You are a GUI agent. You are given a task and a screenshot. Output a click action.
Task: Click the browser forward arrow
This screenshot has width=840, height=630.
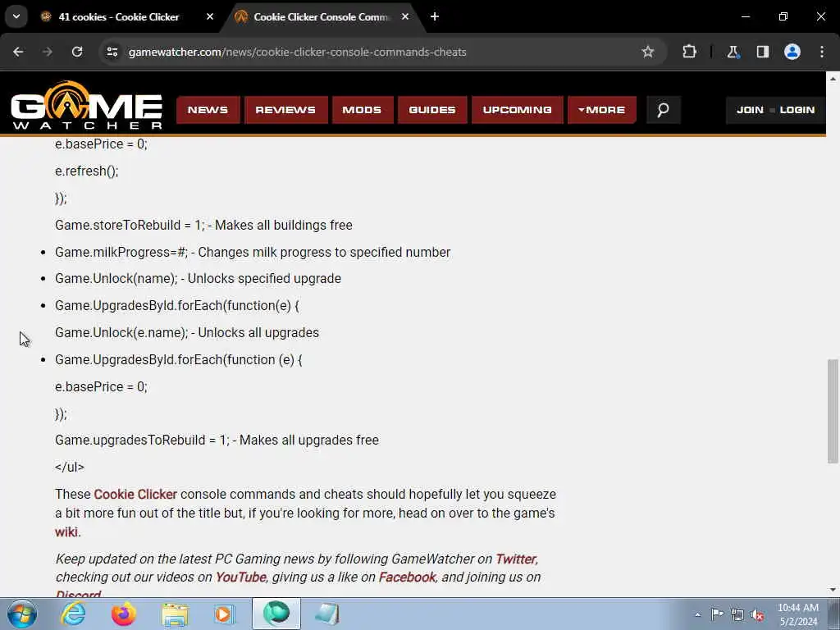(48, 52)
